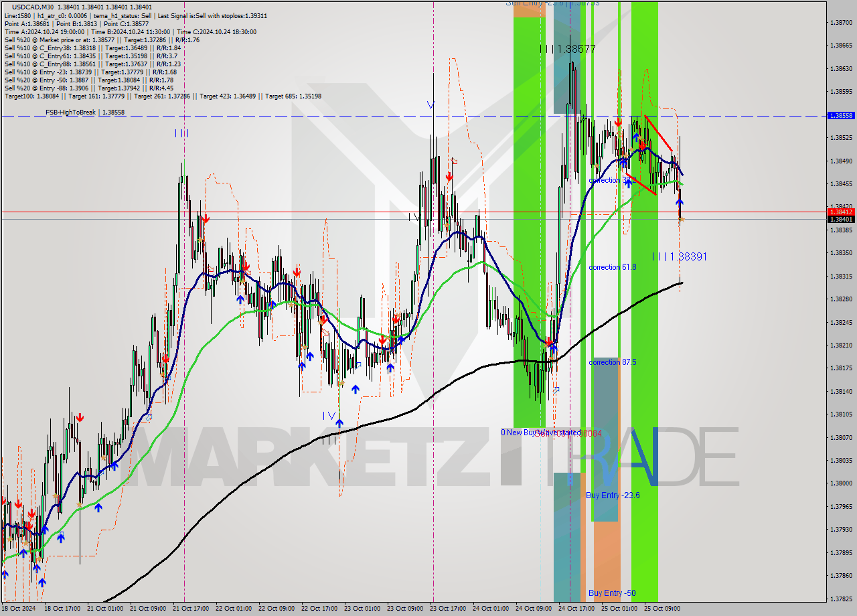The height and width of the screenshot is (616, 857).
Task: Click the '18 Oct 2024' time axis label
Action: tap(18, 609)
